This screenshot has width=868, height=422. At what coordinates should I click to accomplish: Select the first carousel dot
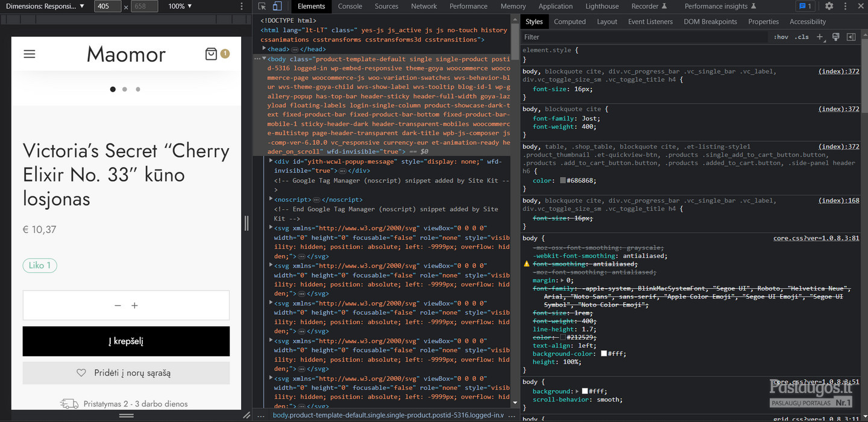click(x=113, y=89)
